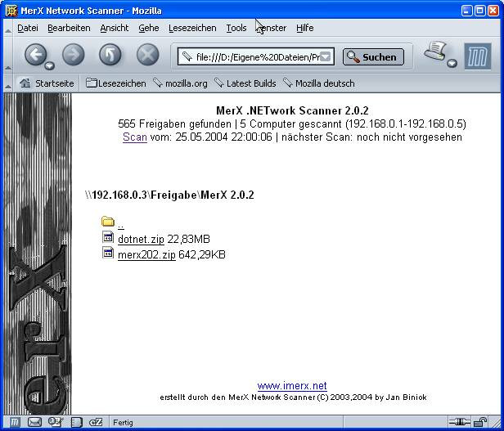Open the URL bar history dropdown

326,57
